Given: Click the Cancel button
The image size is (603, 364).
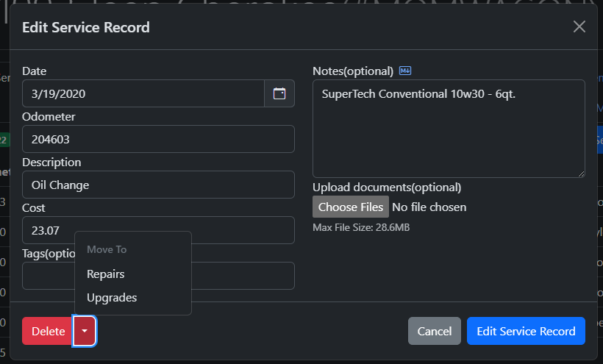Looking at the screenshot, I should (434, 331).
